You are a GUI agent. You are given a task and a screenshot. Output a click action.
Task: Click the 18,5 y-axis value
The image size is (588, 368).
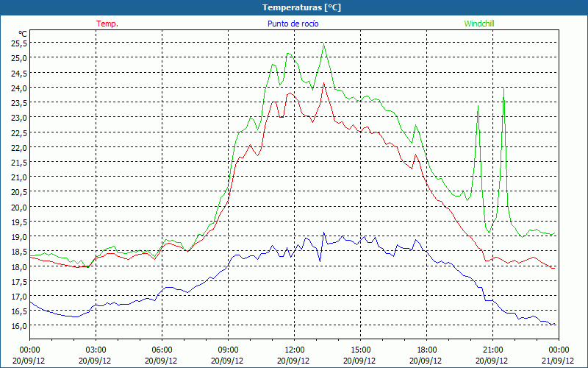point(19,251)
